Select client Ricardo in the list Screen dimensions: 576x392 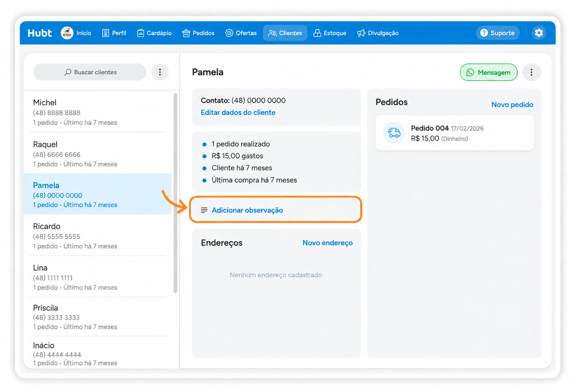pyautogui.click(x=98, y=235)
